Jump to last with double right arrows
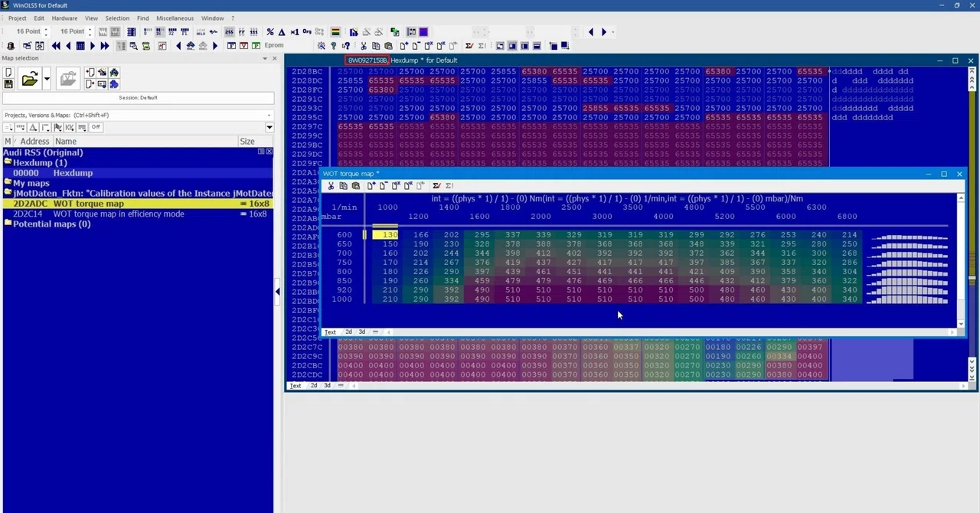The image size is (980, 513). [105, 46]
